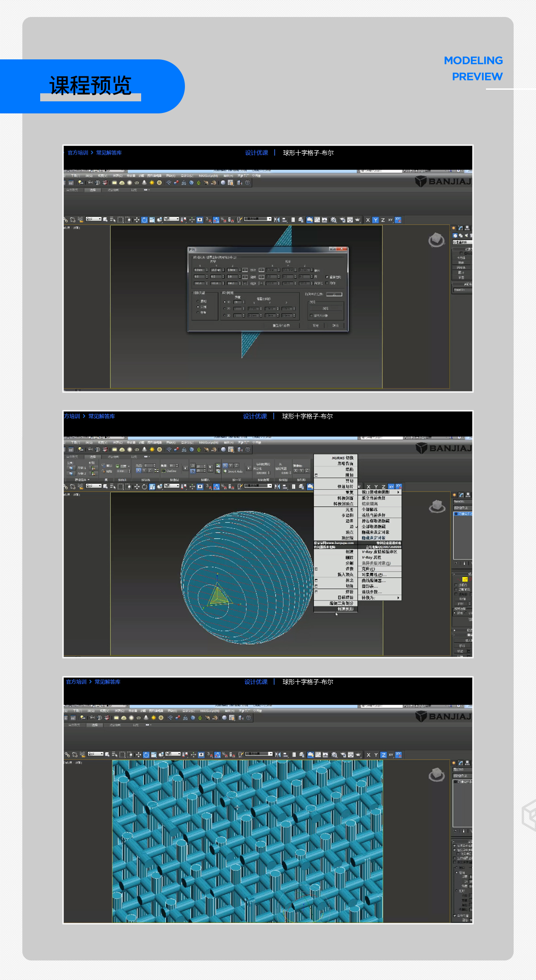Open modifier list dropdown in middle screenshot
The height and width of the screenshot is (980, 536).
[462, 508]
